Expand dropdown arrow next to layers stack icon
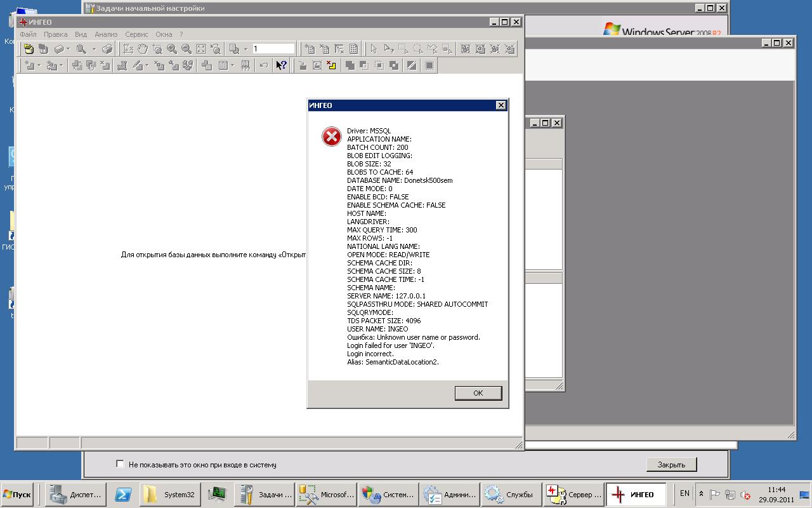Screen dimensions: 812x508 tap(68, 49)
